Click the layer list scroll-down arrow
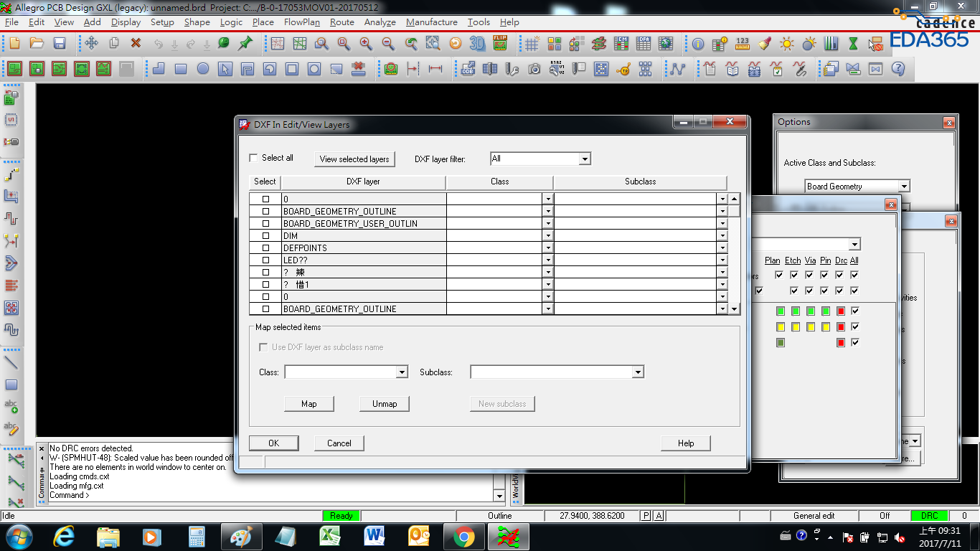Viewport: 980px width, 551px height. pos(734,309)
